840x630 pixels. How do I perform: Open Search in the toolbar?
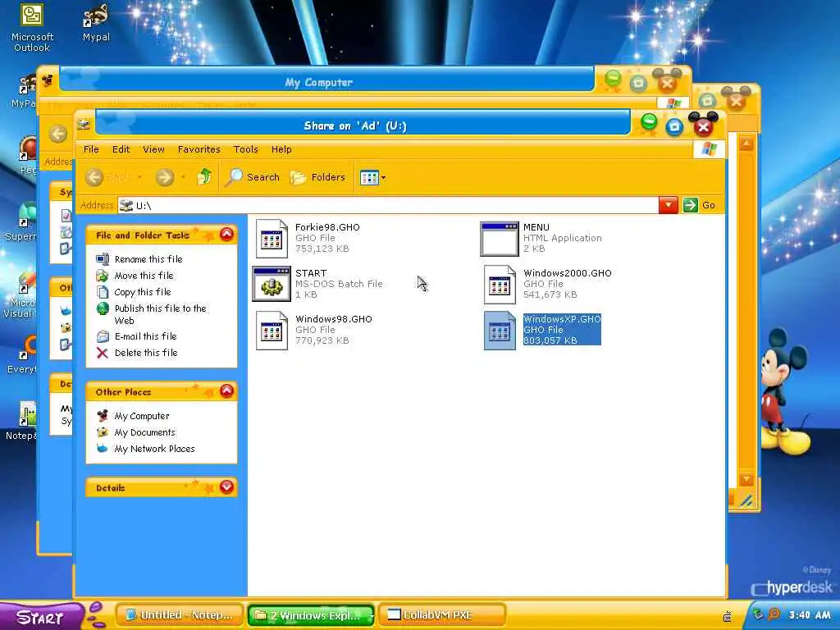252,177
